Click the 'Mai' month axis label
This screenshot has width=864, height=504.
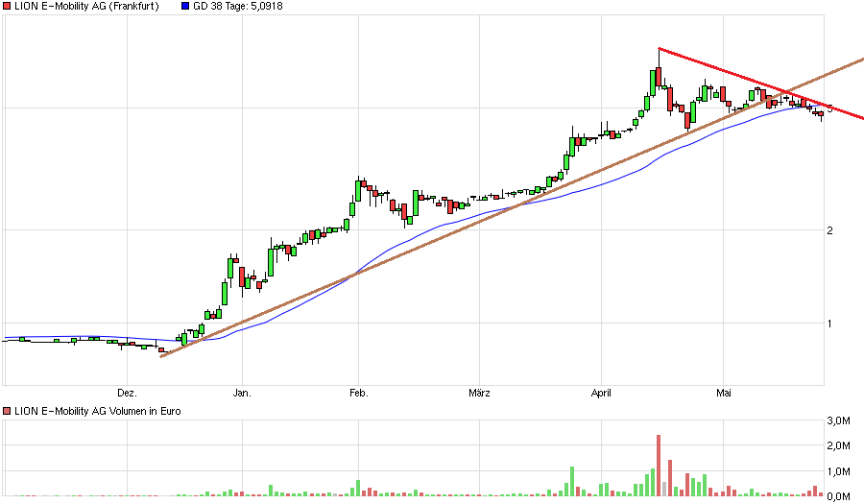[724, 393]
